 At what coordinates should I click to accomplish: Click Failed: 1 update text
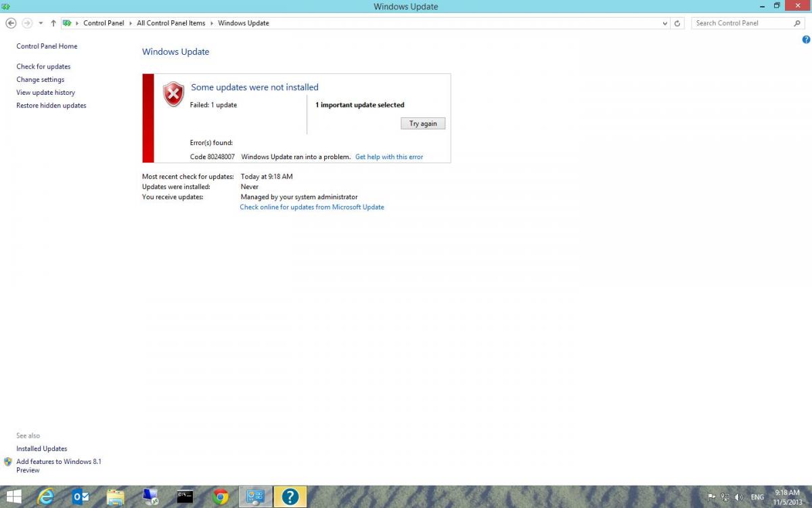213,105
